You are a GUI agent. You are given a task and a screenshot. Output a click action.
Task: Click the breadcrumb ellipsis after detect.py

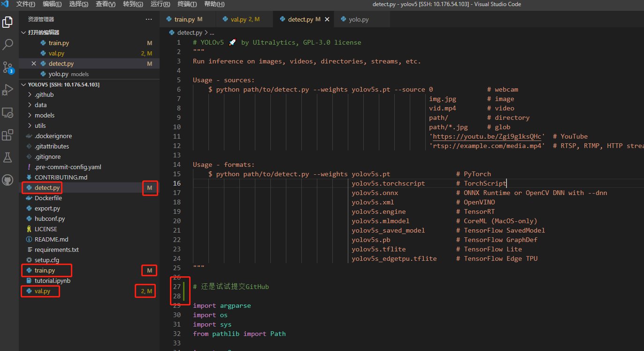coord(212,32)
